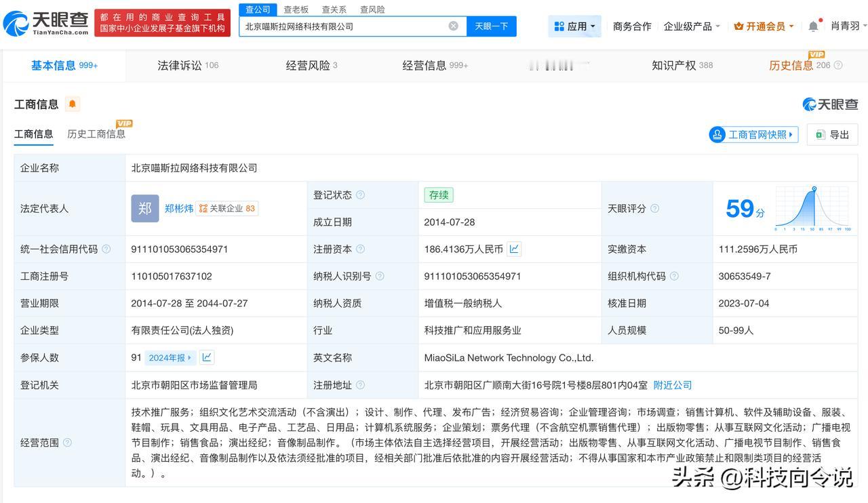The height and width of the screenshot is (503, 868).
Task: Click the 郑 avatar of the legal representative
Action: (145, 208)
